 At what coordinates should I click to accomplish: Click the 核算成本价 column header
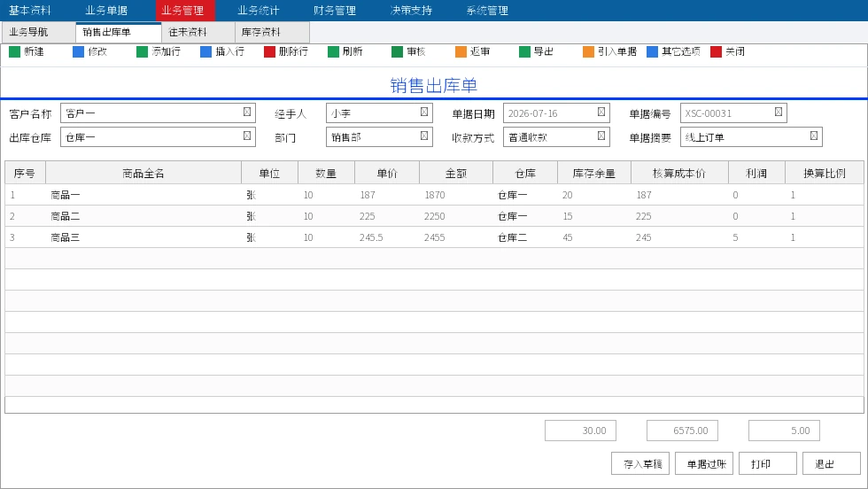[679, 174]
